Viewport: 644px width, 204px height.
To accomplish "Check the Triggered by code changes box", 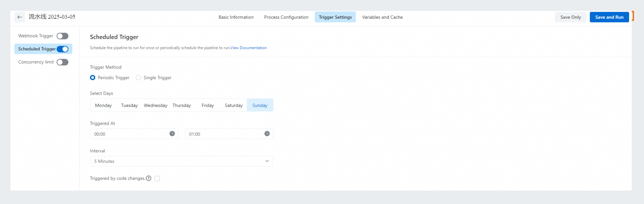I will tap(157, 179).
